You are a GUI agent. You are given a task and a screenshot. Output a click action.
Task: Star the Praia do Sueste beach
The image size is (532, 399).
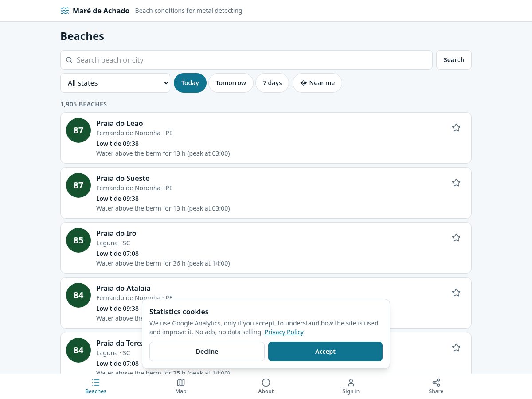point(456,183)
